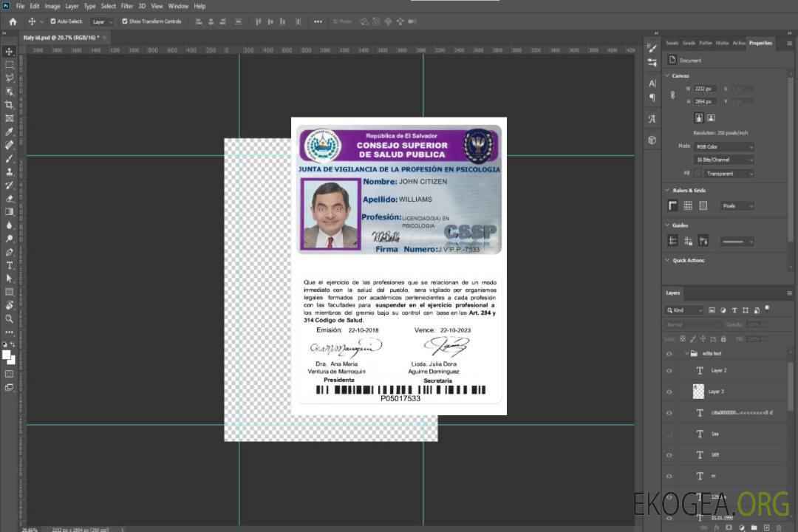The width and height of the screenshot is (798, 532).
Task: Open the Image menu
Action: pos(52,6)
